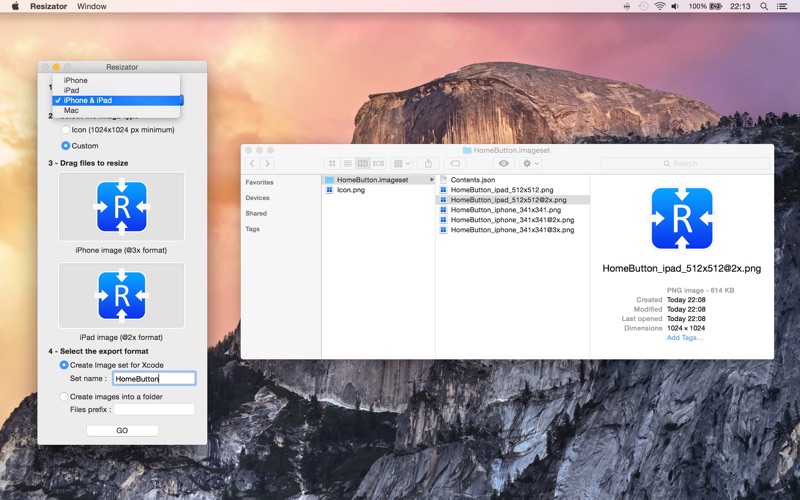Viewport: 800px width, 500px height.
Task: Open Notification Center icon
Action: (x=782, y=6)
